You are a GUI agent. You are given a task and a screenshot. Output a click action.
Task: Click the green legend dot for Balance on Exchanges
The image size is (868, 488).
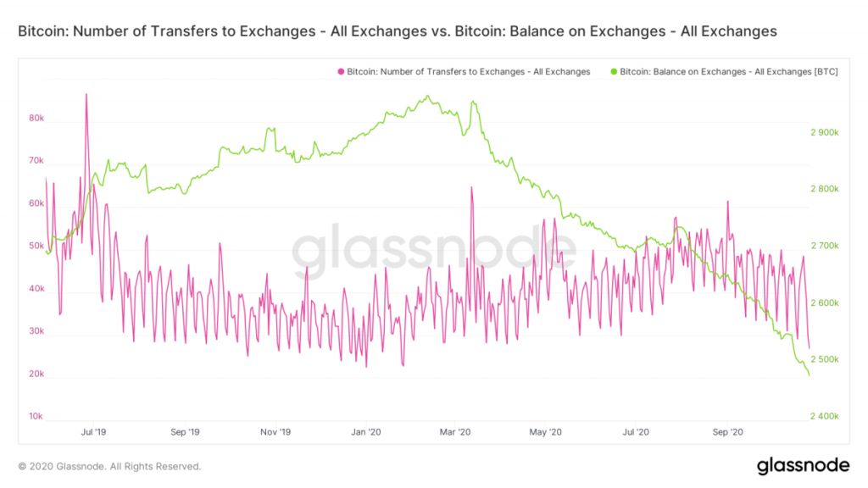pyautogui.click(x=614, y=72)
